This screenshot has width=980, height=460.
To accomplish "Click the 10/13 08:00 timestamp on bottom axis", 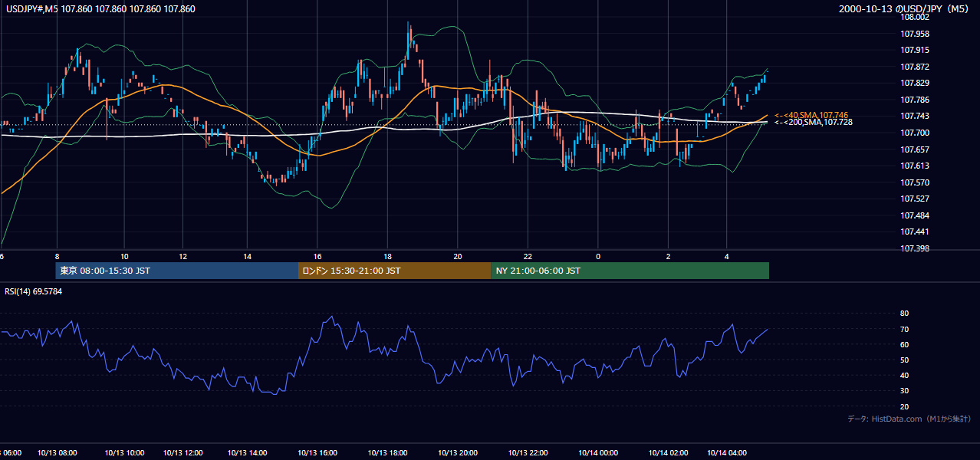I will tap(57, 453).
